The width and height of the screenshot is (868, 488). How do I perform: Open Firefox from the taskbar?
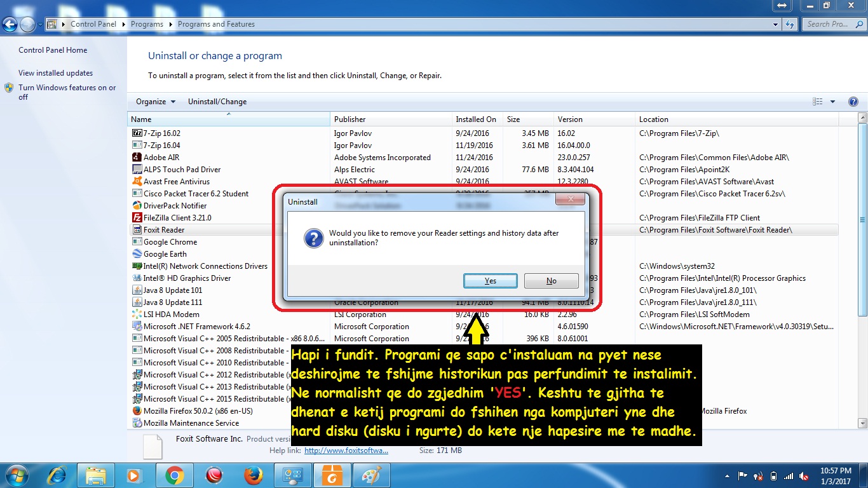(x=254, y=475)
